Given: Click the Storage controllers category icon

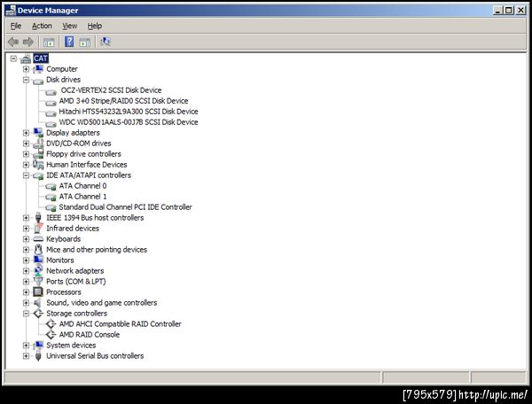Looking at the screenshot, I should (38, 313).
